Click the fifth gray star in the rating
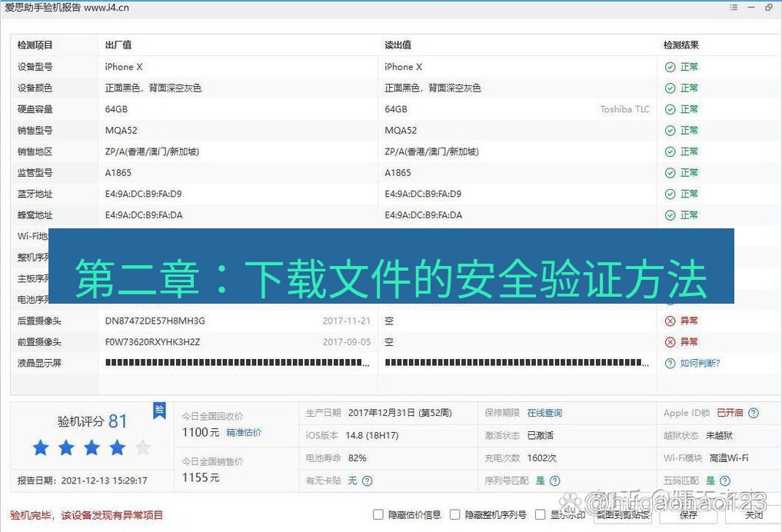This screenshot has width=782, height=532. click(143, 447)
